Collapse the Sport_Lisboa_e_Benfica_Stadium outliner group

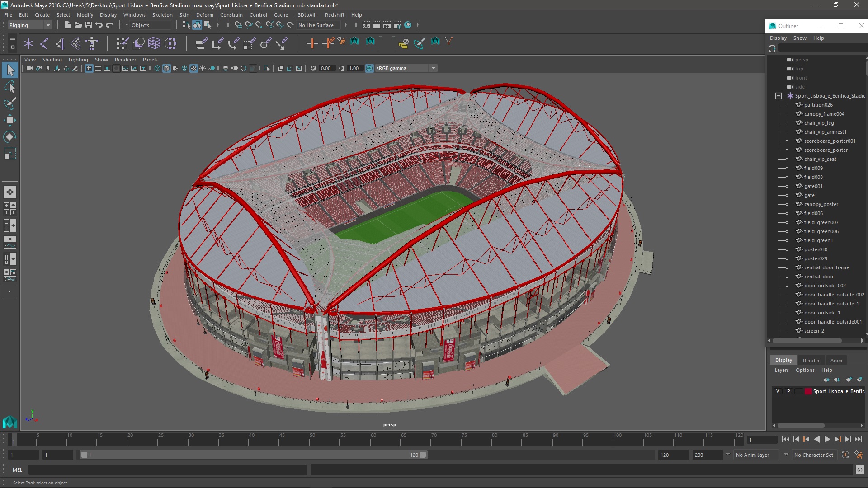point(778,96)
